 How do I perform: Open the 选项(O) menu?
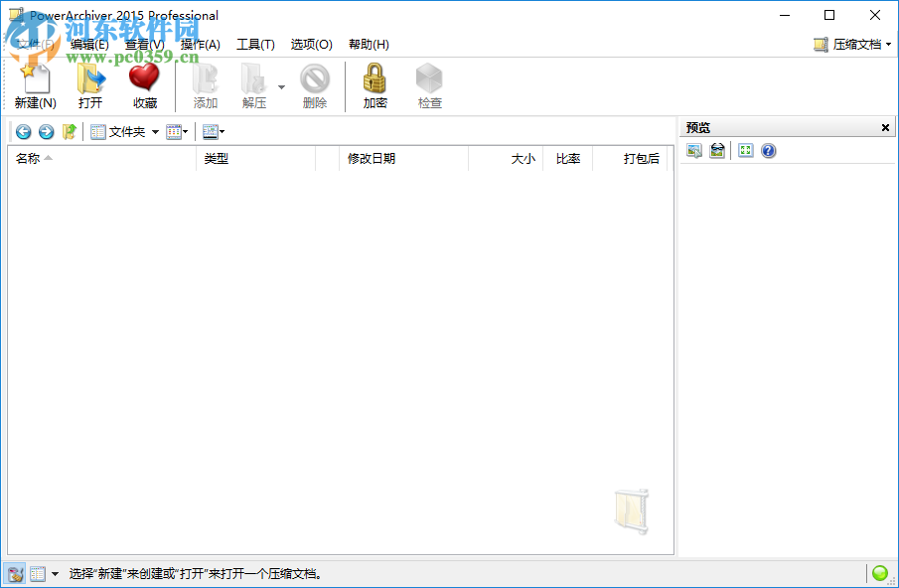point(311,44)
